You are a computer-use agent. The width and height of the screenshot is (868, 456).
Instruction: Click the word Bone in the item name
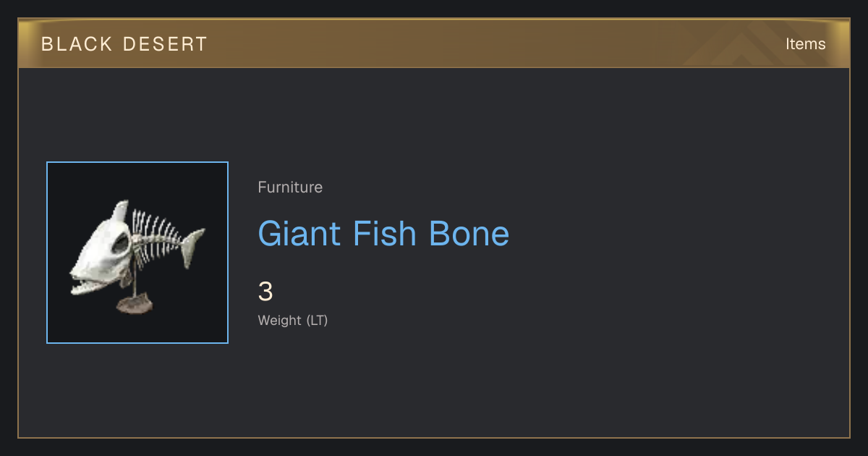tap(469, 234)
